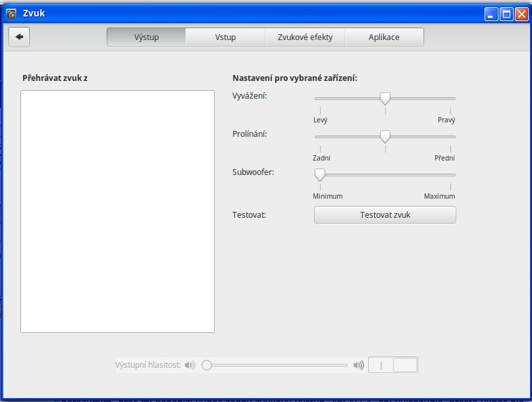Click the Subwoofer slider handle

320,174
